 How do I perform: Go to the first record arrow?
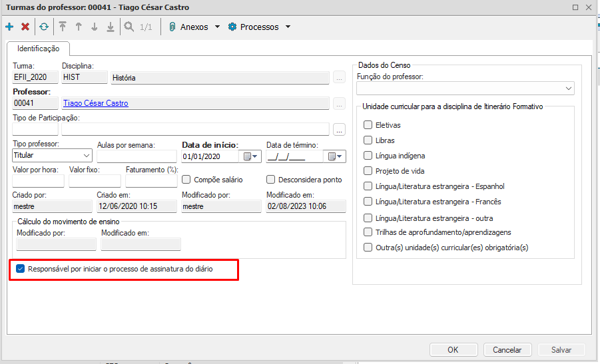point(63,27)
